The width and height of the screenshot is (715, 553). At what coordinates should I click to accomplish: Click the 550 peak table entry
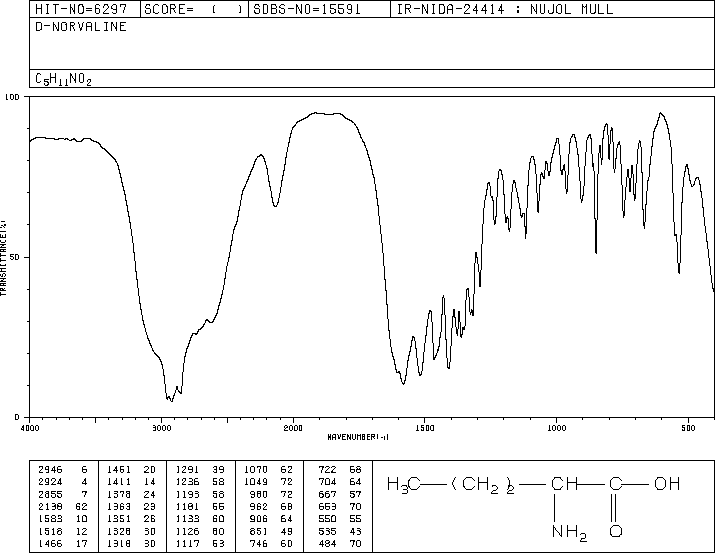327,519
